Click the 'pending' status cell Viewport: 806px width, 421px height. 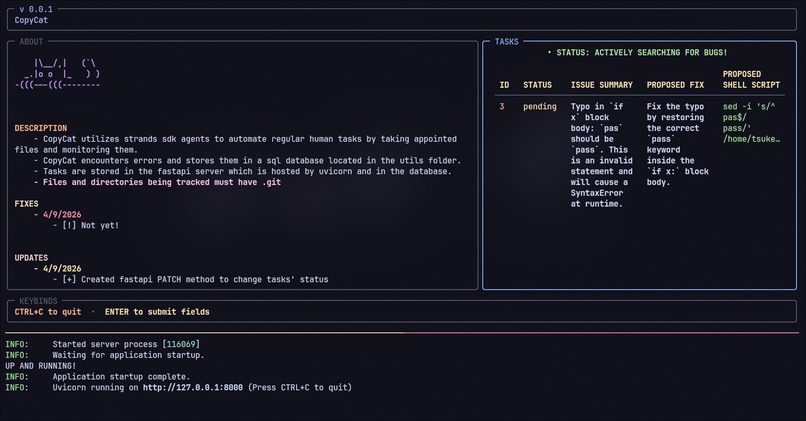540,106
